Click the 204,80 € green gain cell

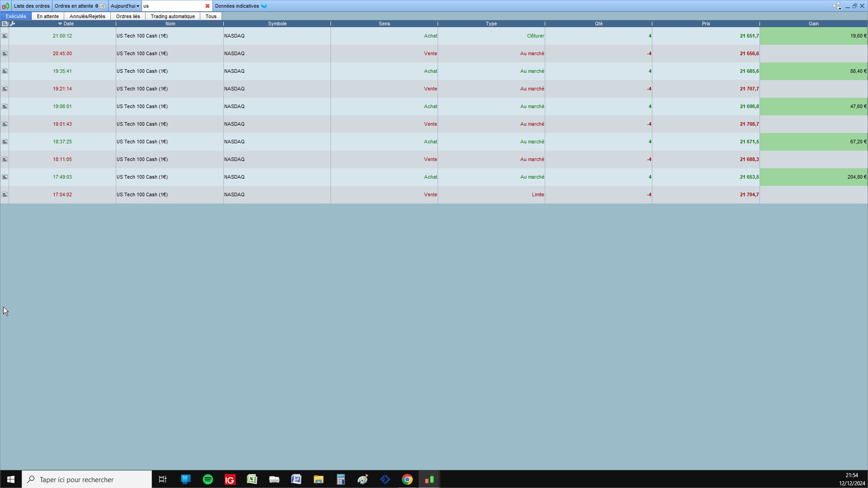pyautogui.click(x=813, y=177)
